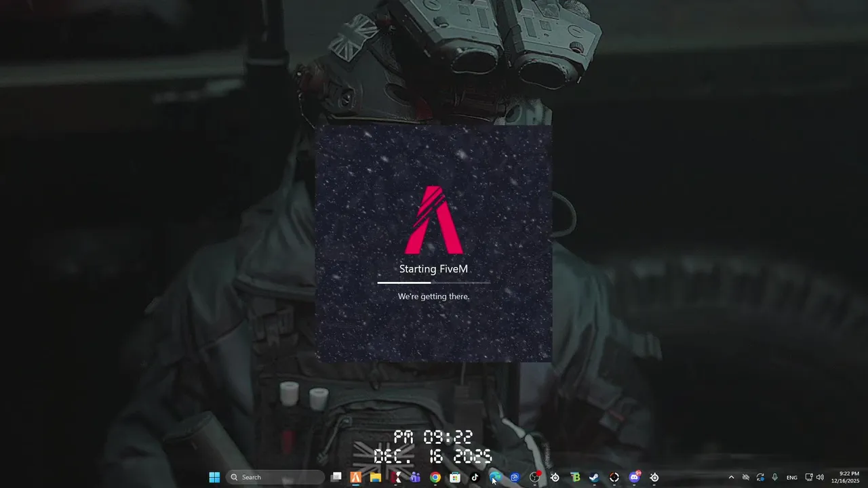Select the FiveM taskbar icon

pyautogui.click(x=355, y=477)
